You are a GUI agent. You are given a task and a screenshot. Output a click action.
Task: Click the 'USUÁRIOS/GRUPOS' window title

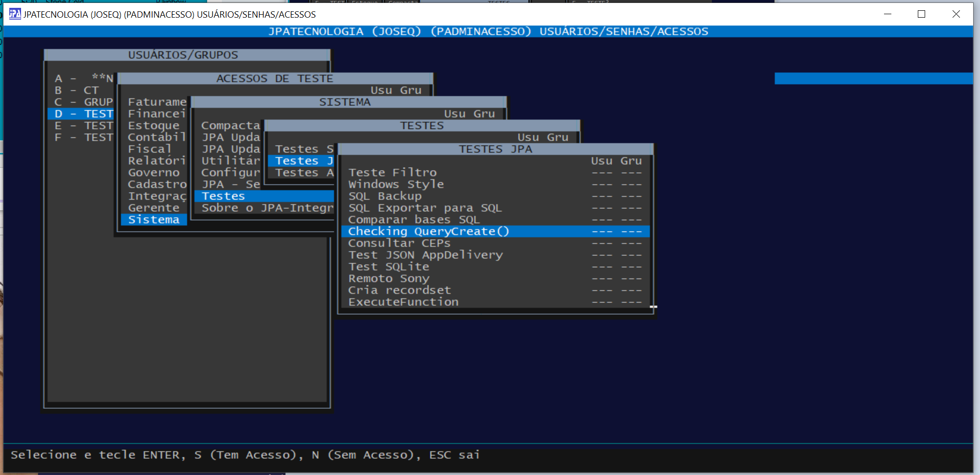(183, 55)
